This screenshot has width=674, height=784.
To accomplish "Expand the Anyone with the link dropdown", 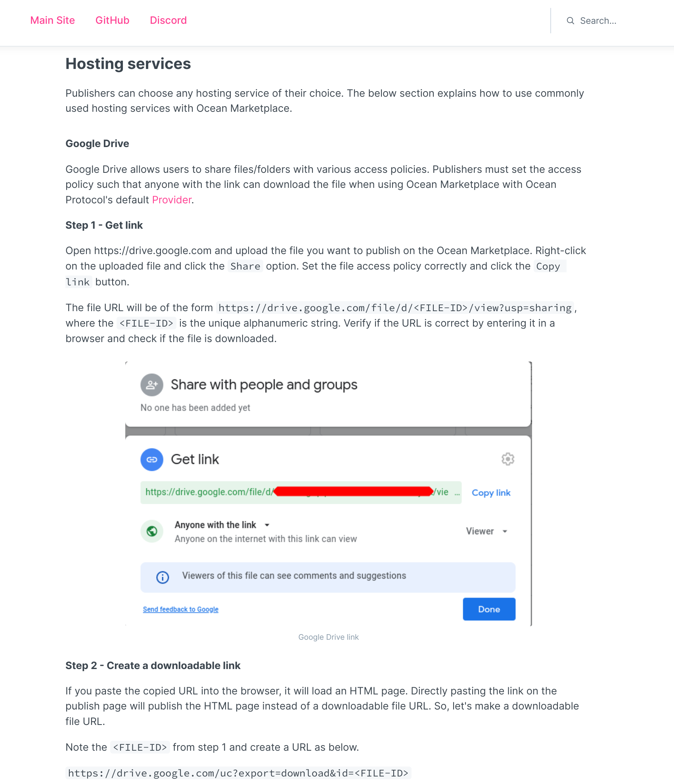I will coord(267,525).
